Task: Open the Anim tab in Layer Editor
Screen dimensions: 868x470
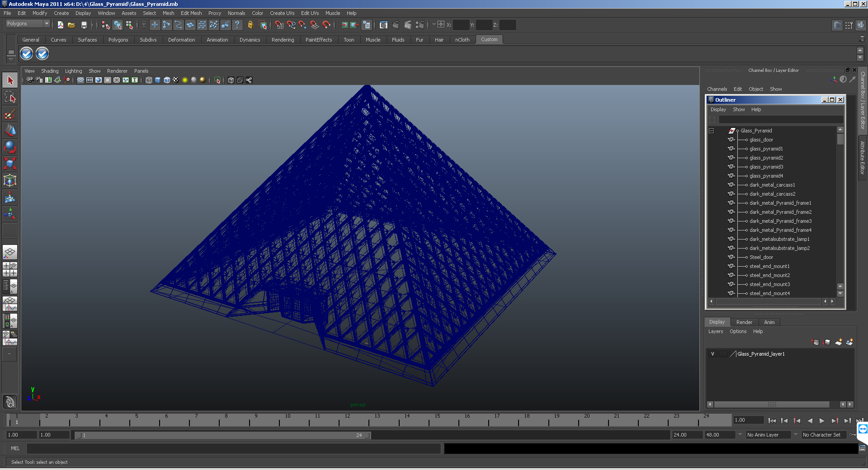Action: point(769,322)
